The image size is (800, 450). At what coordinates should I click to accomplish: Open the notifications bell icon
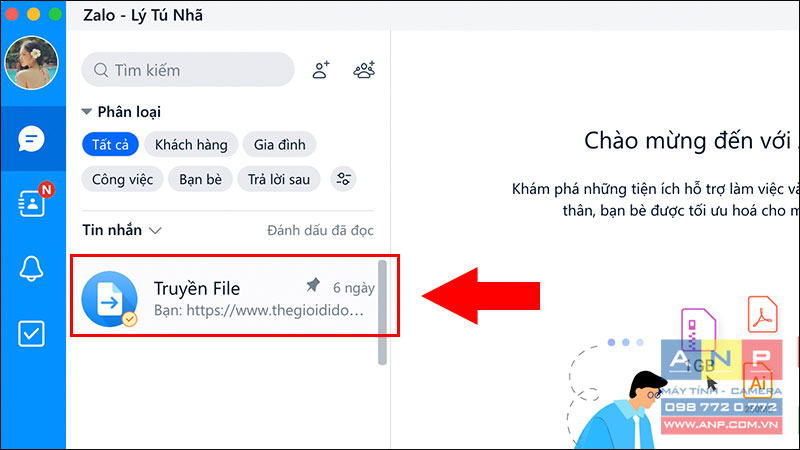tap(31, 268)
